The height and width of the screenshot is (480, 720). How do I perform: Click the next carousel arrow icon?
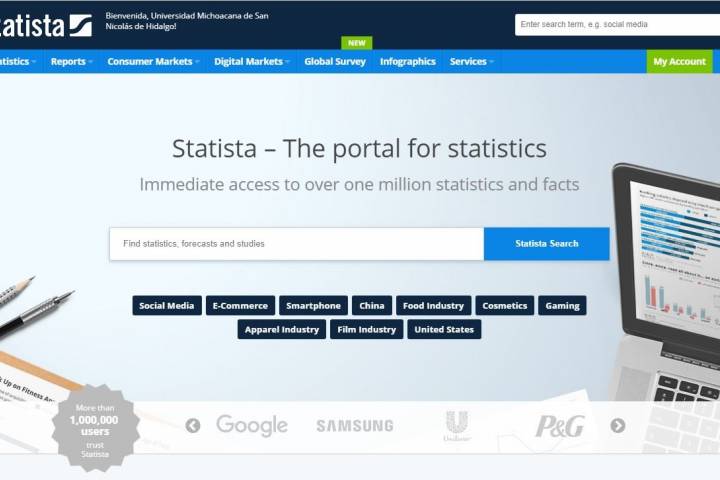click(618, 426)
